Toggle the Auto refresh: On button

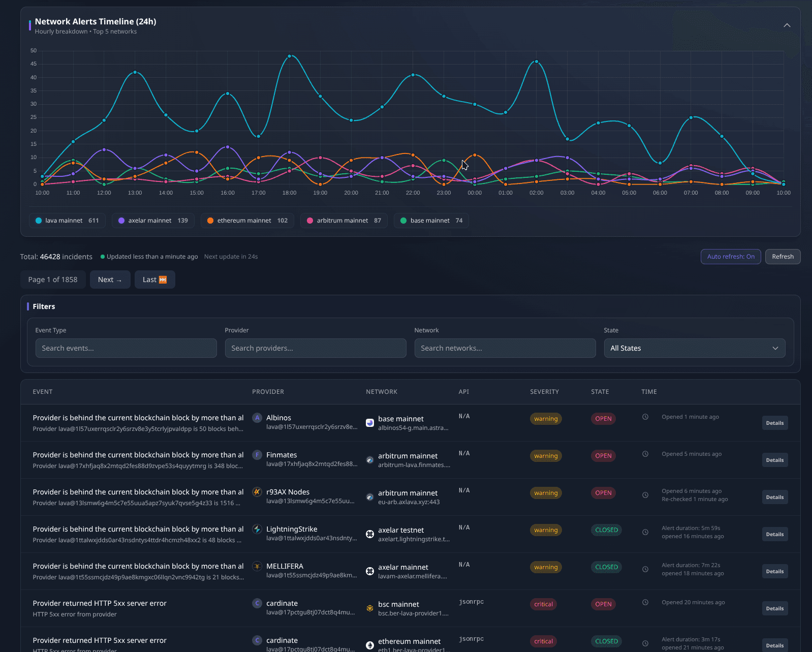[x=730, y=257]
